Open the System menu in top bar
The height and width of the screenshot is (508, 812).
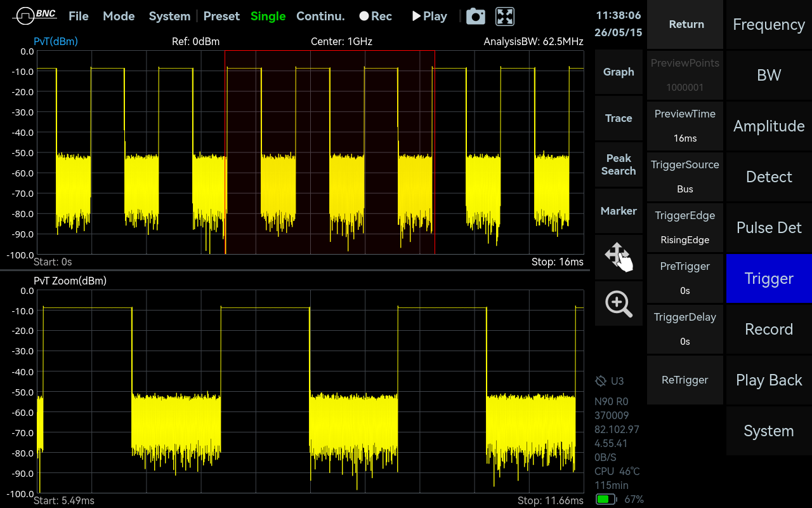click(x=169, y=17)
